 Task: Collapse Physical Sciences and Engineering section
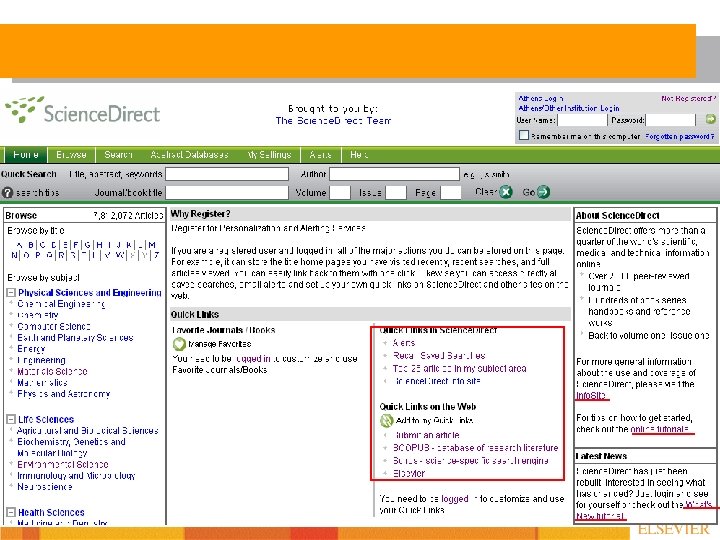pos(11,292)
